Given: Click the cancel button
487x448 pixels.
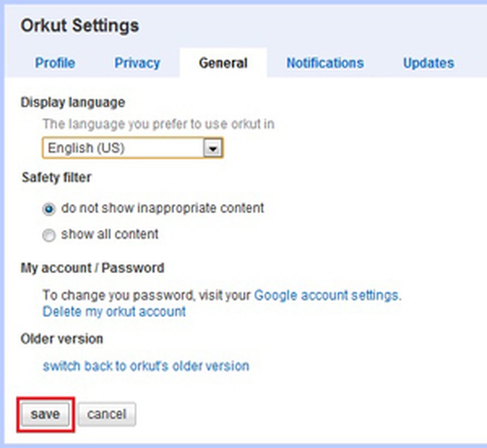Looking at the screenshot, I should click(x=106, y=414).
